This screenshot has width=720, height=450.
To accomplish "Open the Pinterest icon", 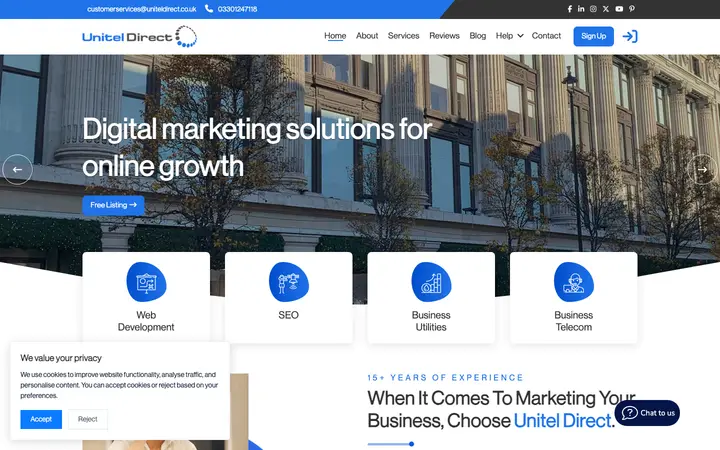I will click(632, 9).
